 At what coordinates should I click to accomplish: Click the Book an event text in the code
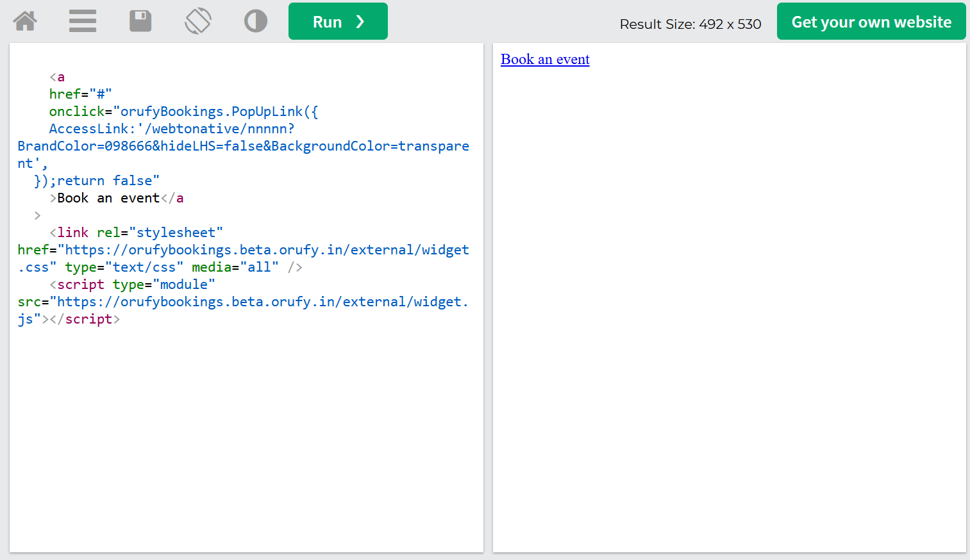click(x=108, y=198)
